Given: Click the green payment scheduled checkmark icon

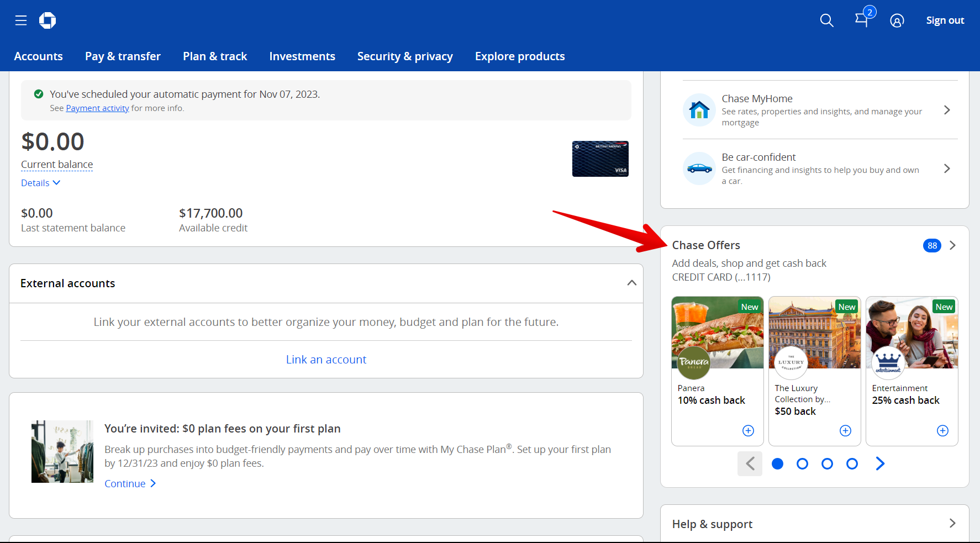Looking at the screenshot, I should tap(39, 94).
